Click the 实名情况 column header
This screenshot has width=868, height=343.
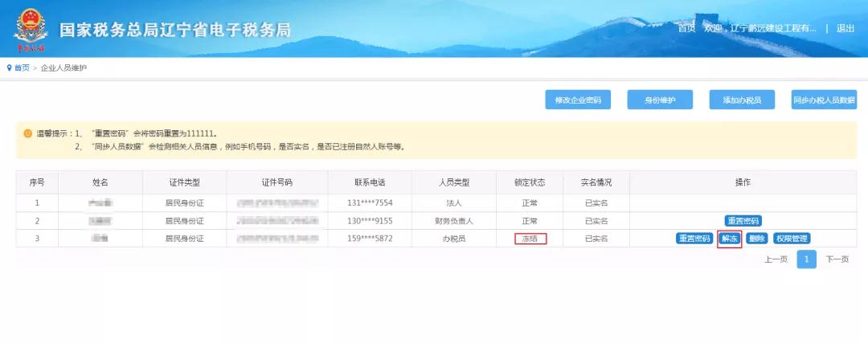pos(596,182)
